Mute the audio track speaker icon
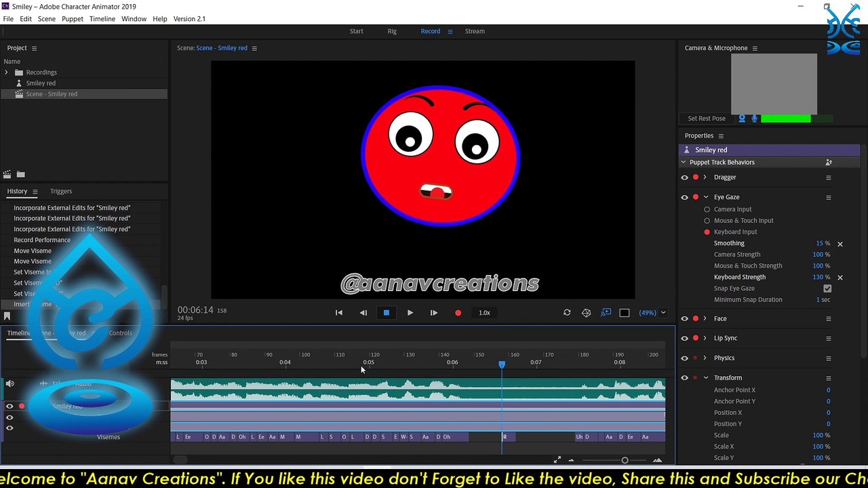The width and height of the screenshot is (868, 488). [9, 384]
